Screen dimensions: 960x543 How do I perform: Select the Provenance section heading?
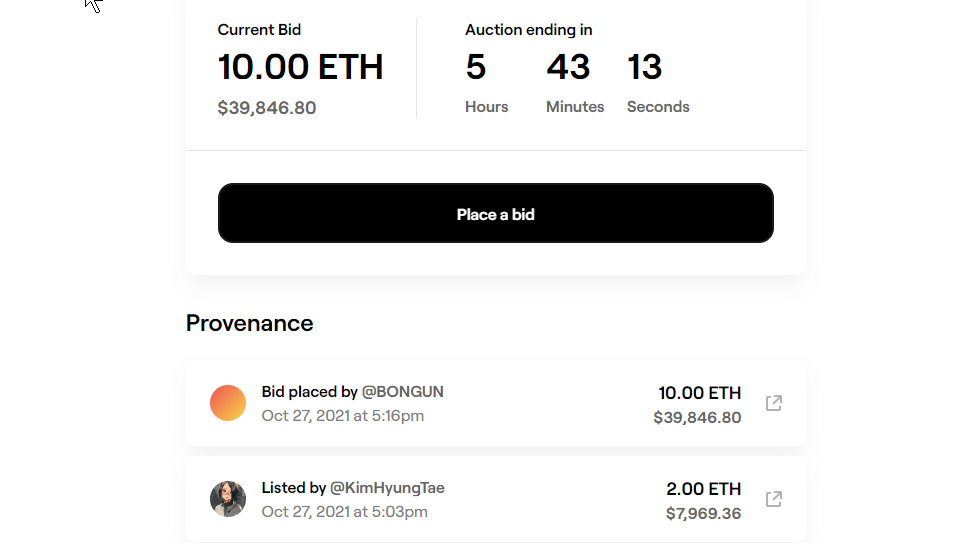click(249, 323)
